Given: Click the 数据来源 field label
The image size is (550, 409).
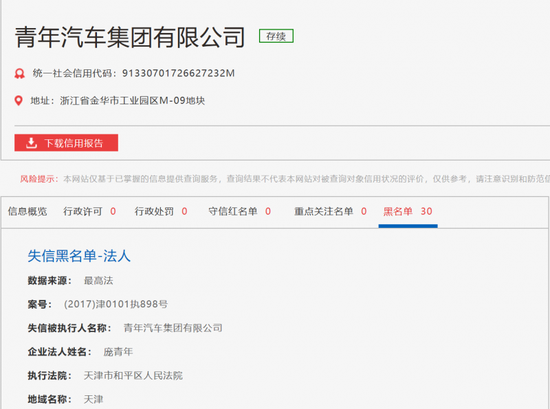Looking at the screenshot, I should 49,281.
